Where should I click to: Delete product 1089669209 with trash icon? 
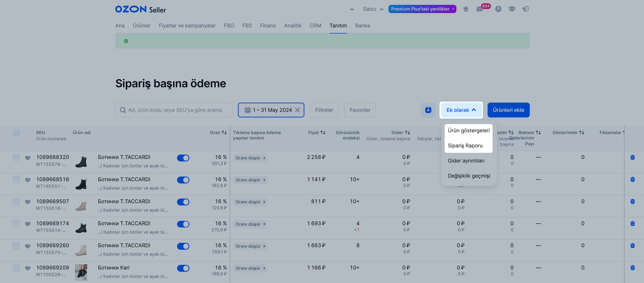click(632, 268)
